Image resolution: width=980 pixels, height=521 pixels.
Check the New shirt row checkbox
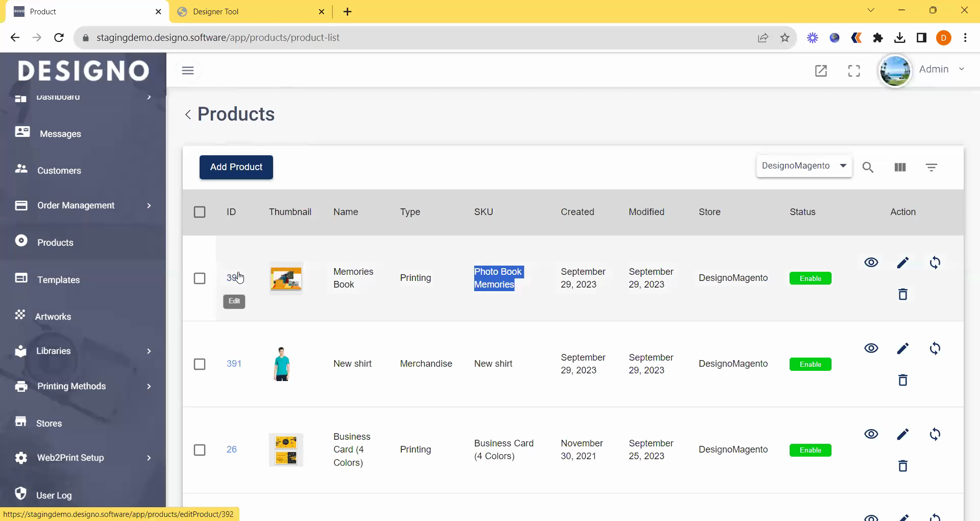pyautogui.click(x=200, y=364)
